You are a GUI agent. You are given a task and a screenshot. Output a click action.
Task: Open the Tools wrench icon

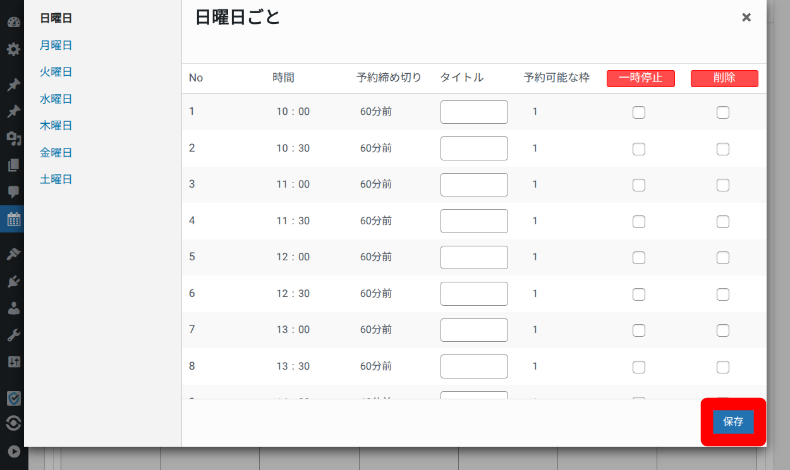coord(14,335)
